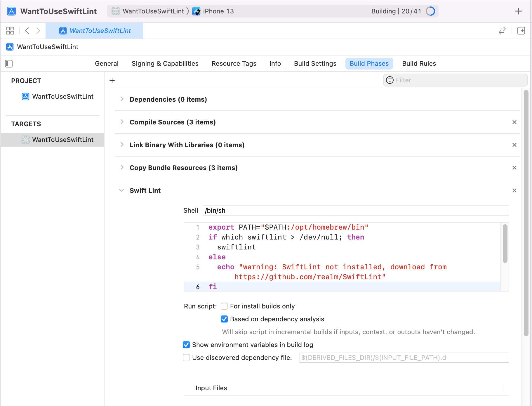Click the 'export PATH' script line
Image resolution: width=532 pixels, height=406 pixels.
pyautogui.click(x=288, y=227)
